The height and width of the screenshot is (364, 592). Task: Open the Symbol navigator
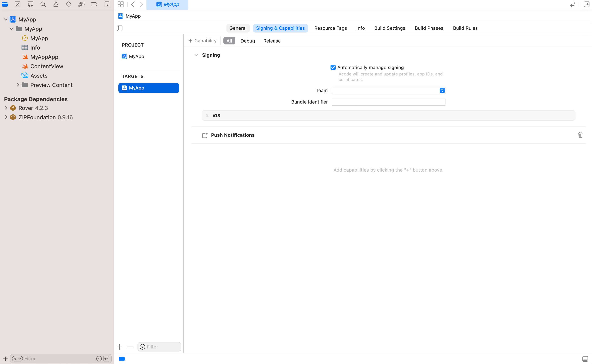[x=30, y=4]
